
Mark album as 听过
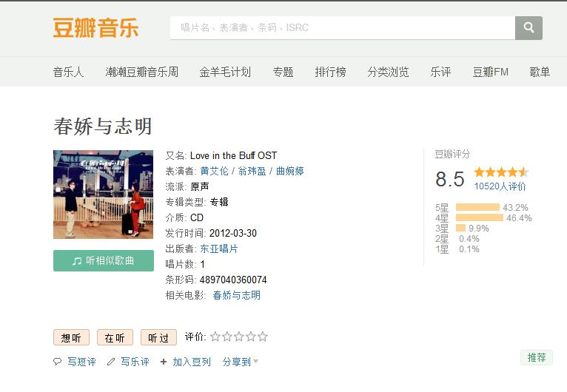tap(158, 337)
